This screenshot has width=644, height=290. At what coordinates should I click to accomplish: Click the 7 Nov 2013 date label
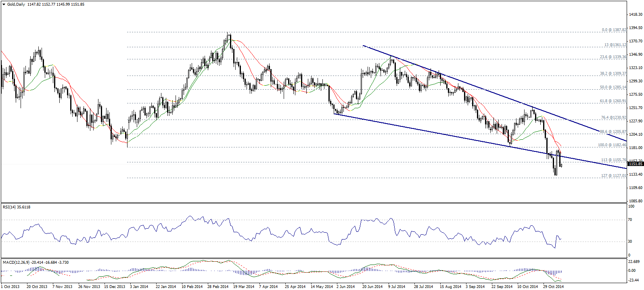point(63,287)
